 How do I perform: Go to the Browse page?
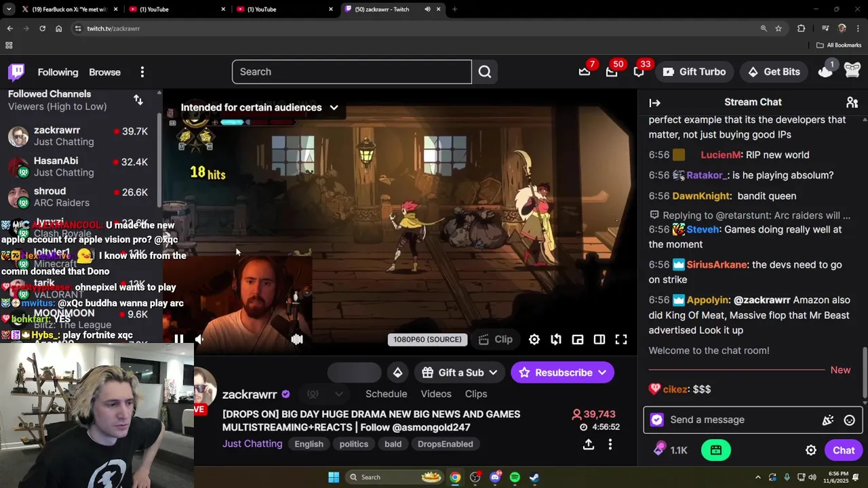coord(104,73)
